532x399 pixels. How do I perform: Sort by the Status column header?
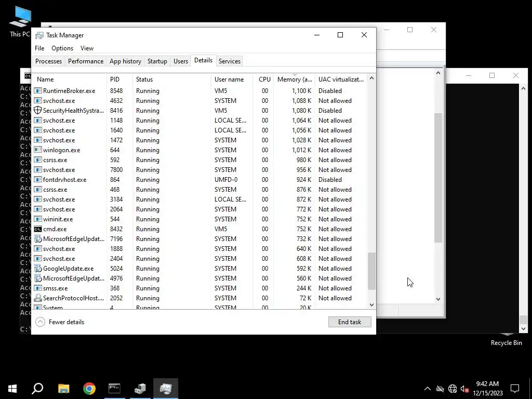pyautogui.click(x=171, y=79)
